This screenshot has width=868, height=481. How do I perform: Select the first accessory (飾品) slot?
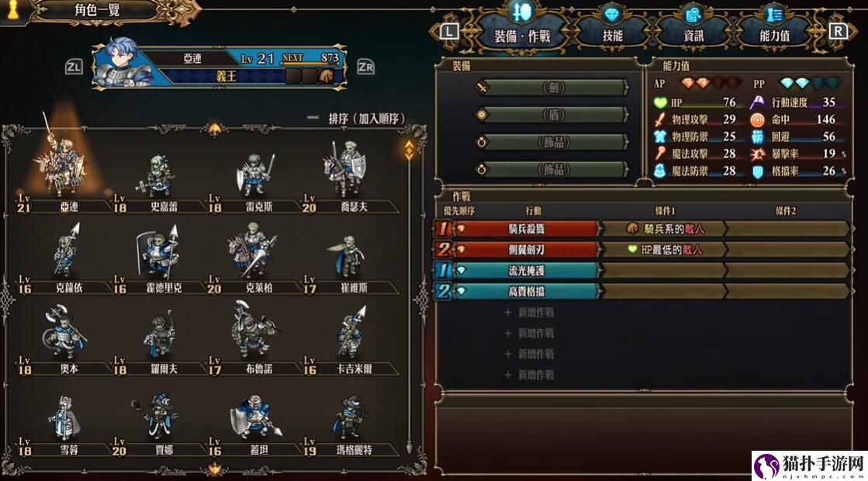552,142
